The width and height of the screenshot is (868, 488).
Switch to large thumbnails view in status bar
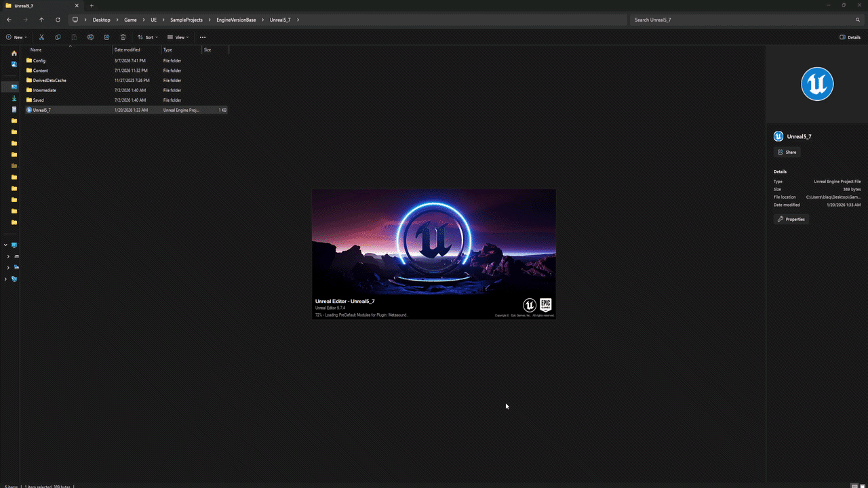pyautogui.click(x=863, y=485)
